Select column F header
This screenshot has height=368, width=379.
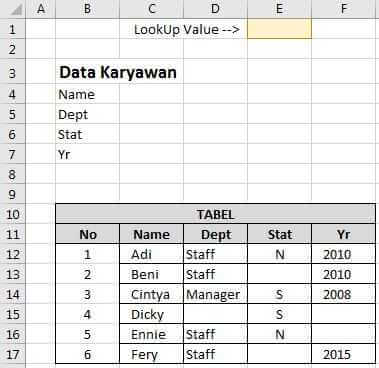343,9
